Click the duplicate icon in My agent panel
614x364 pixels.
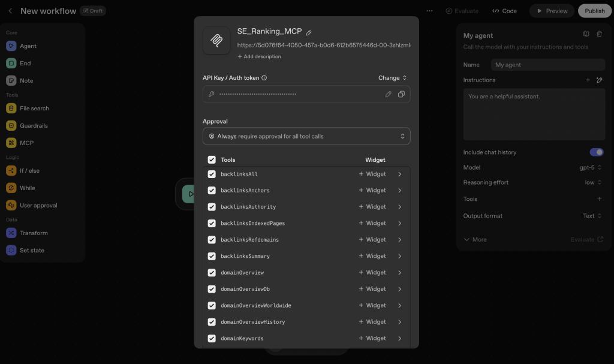(x=586, y=34)
